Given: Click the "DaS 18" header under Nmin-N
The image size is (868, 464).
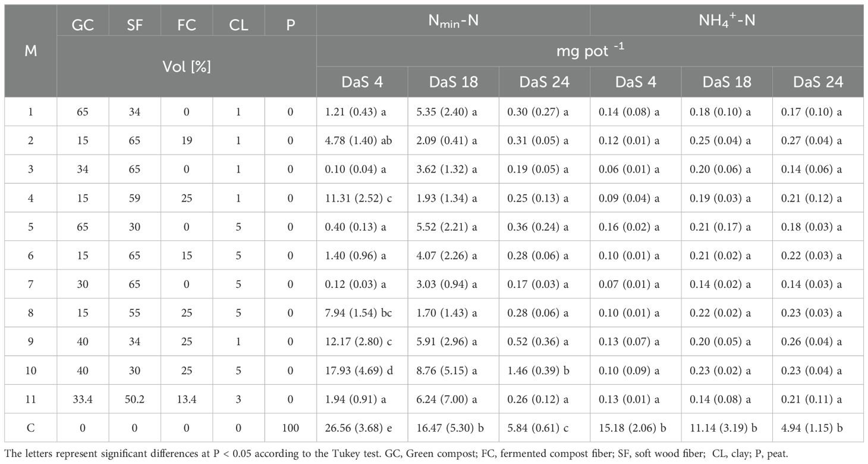Looking at the screenshot, I should pos(453,81).
